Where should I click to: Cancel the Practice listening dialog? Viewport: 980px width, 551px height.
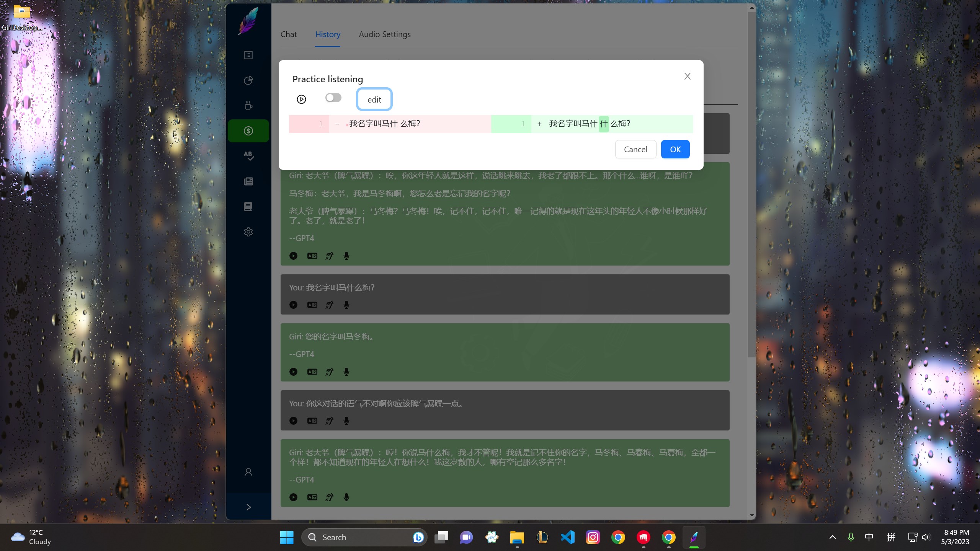pos(635,149)
